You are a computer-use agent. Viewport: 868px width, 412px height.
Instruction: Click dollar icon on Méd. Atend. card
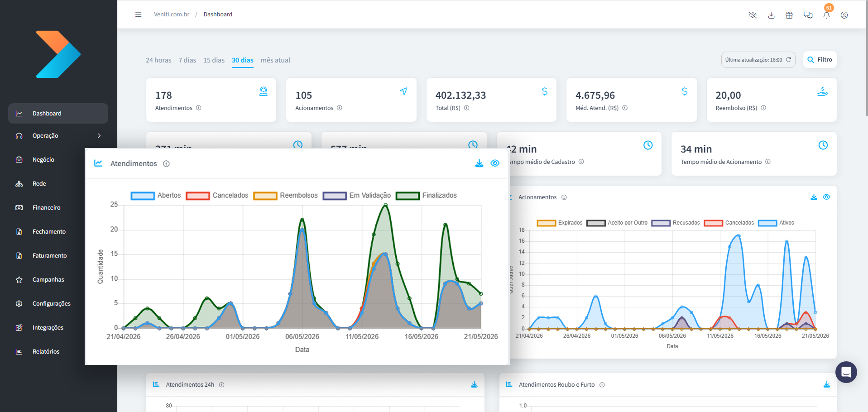pyautogui.click(x=685, y=91)
